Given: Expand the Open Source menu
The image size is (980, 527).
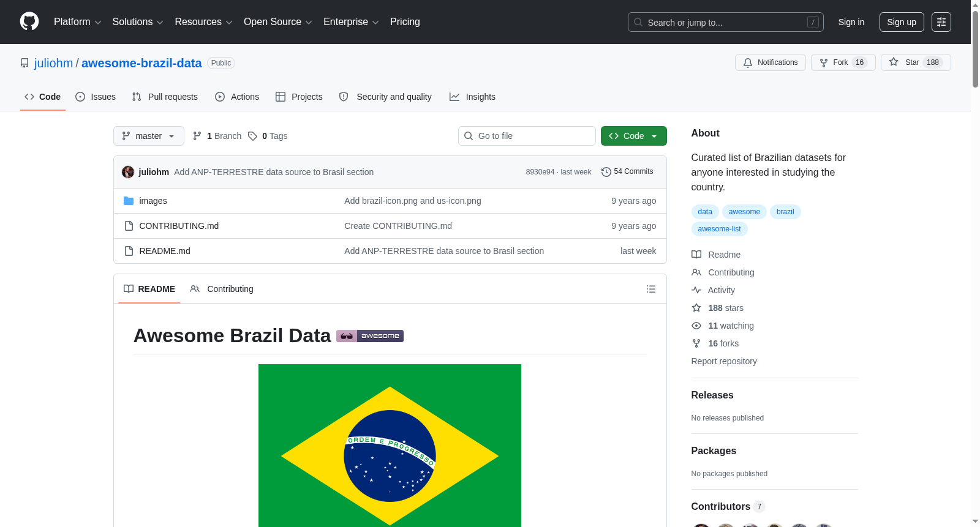Looking at the screenshot, I should click(x=278, y=22).
